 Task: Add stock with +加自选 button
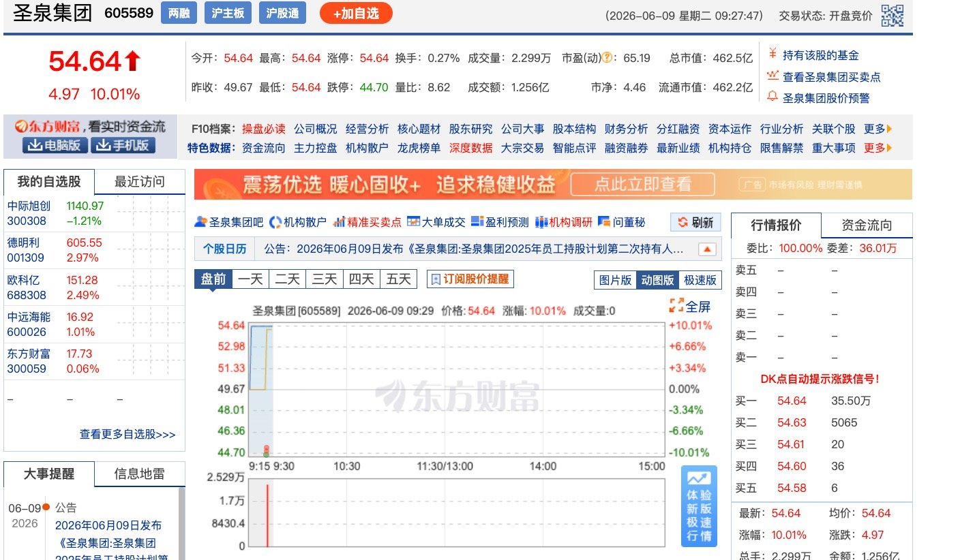pos(356,13)
